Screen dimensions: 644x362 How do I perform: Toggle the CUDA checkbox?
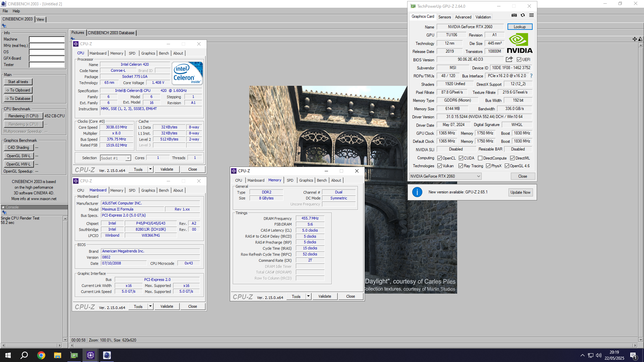pos(461,158)
